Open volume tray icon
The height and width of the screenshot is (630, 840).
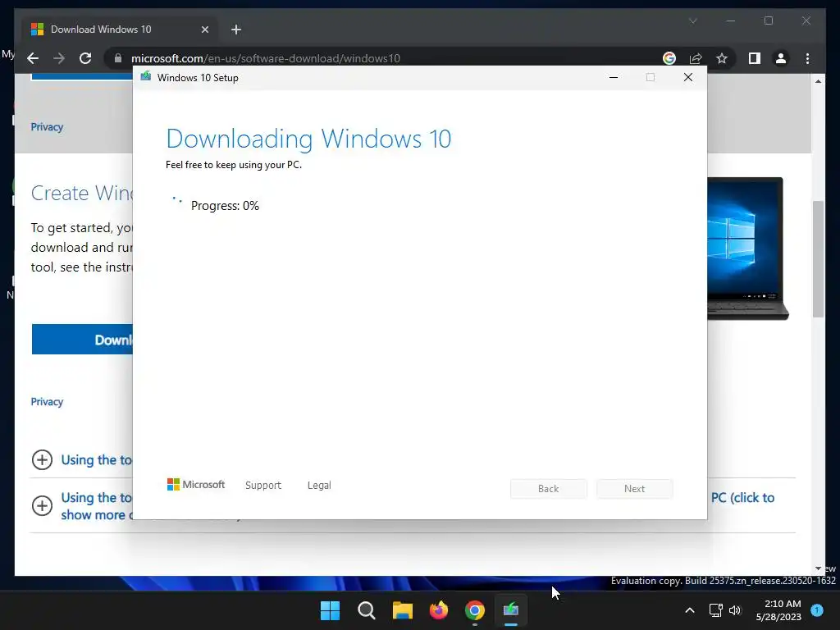(x=735, y=610)
